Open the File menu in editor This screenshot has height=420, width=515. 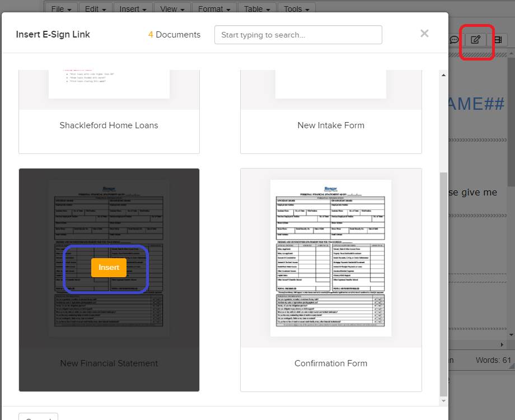[x=61, y=9]
